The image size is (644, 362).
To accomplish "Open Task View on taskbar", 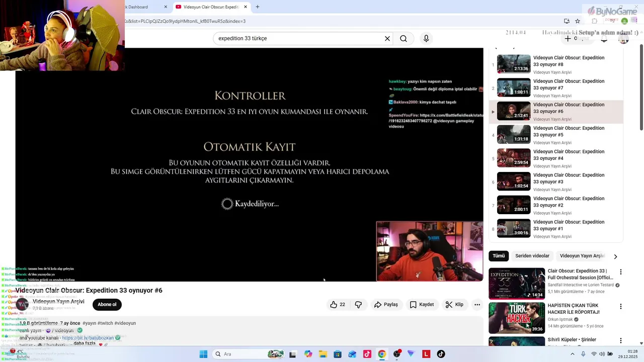I will tap(293, 354).
